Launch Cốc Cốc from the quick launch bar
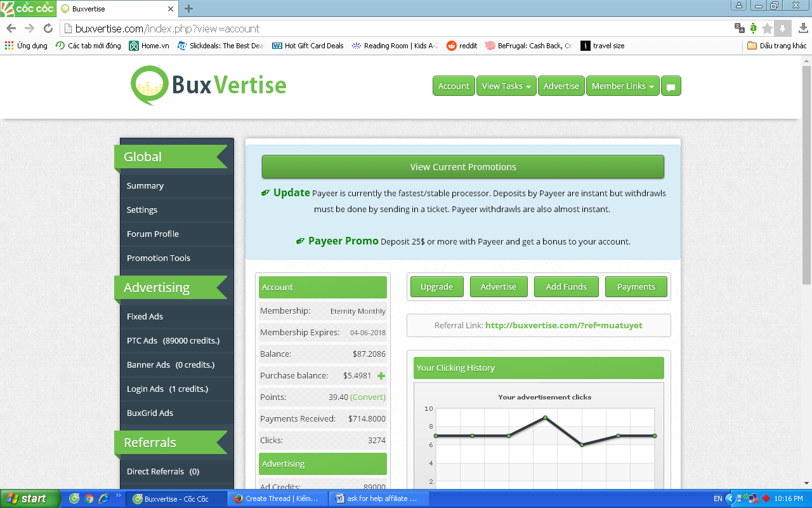Screen dimensions: 812x508 (x=74, y=498)
